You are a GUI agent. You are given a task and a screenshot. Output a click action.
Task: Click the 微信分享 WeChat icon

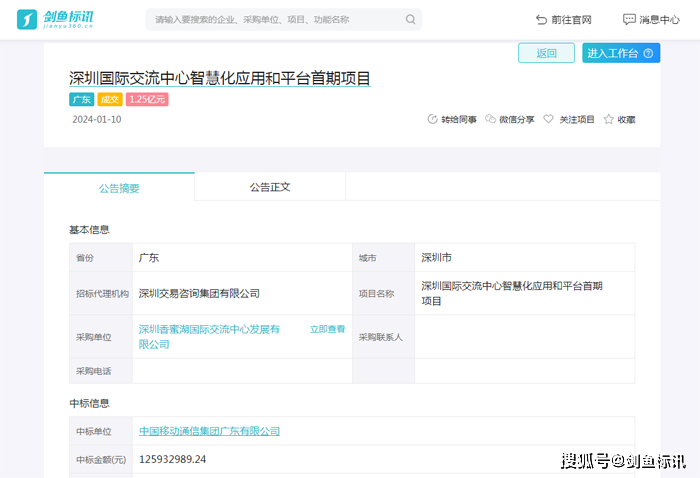click(490, 119)
